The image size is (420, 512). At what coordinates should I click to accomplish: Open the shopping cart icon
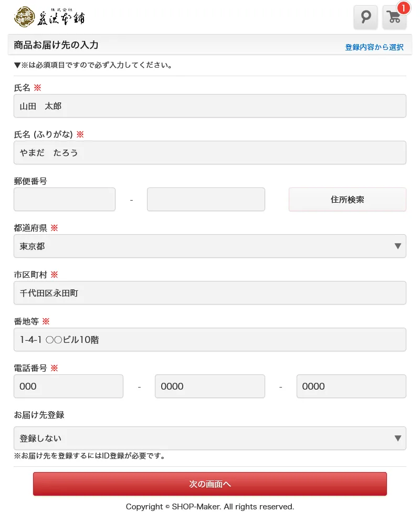coord(394,18)
